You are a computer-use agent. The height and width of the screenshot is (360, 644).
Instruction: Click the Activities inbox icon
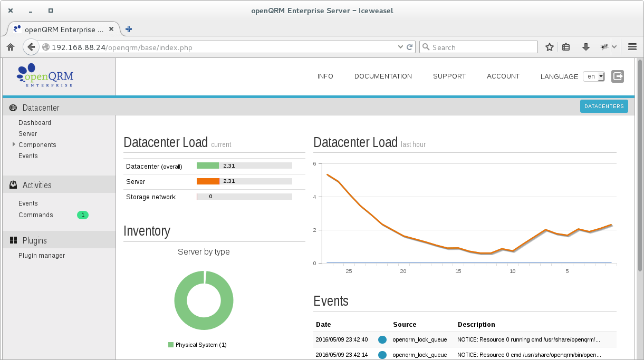(13, 185)
